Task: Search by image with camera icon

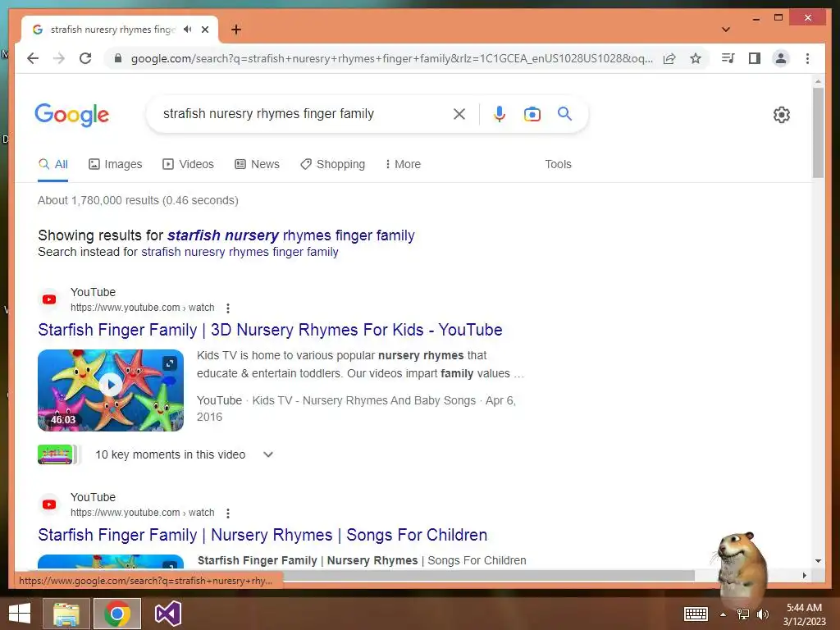Action: point(532,114)
